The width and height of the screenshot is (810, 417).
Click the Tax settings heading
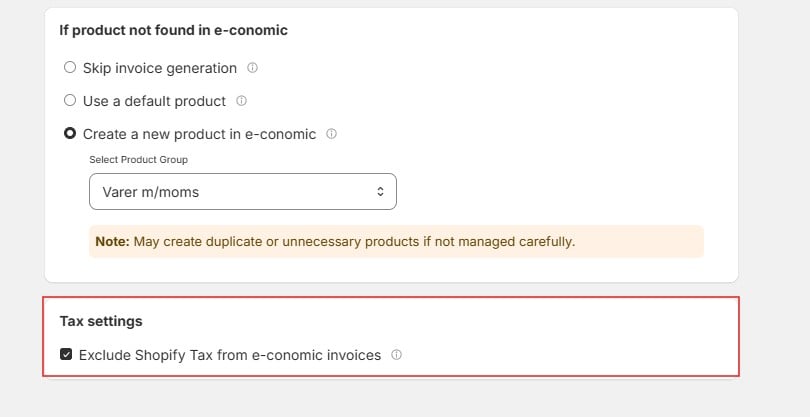click(101, 321)
